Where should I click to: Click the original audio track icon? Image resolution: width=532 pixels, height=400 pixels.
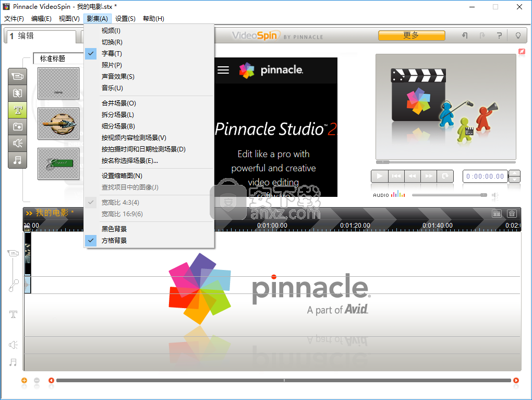13,286
